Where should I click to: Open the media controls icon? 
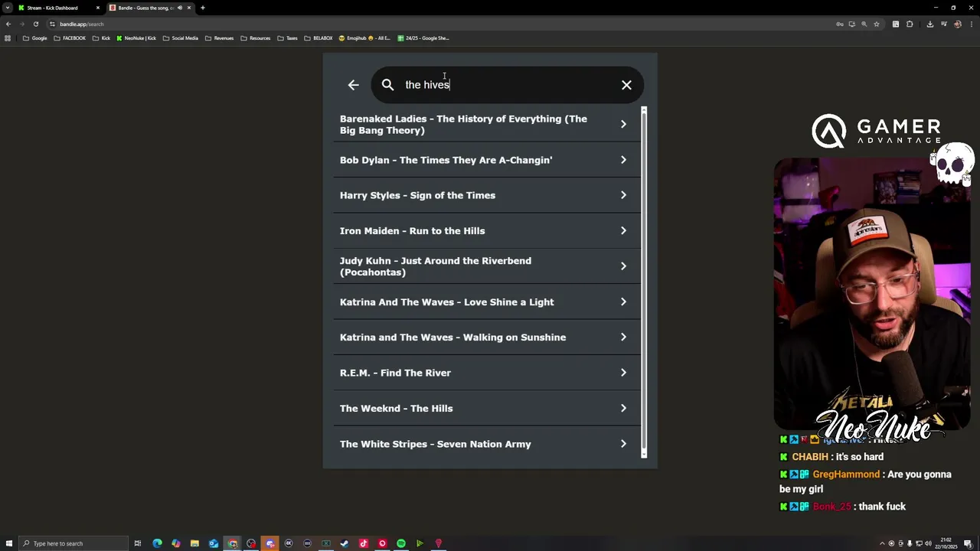[944, 24]
